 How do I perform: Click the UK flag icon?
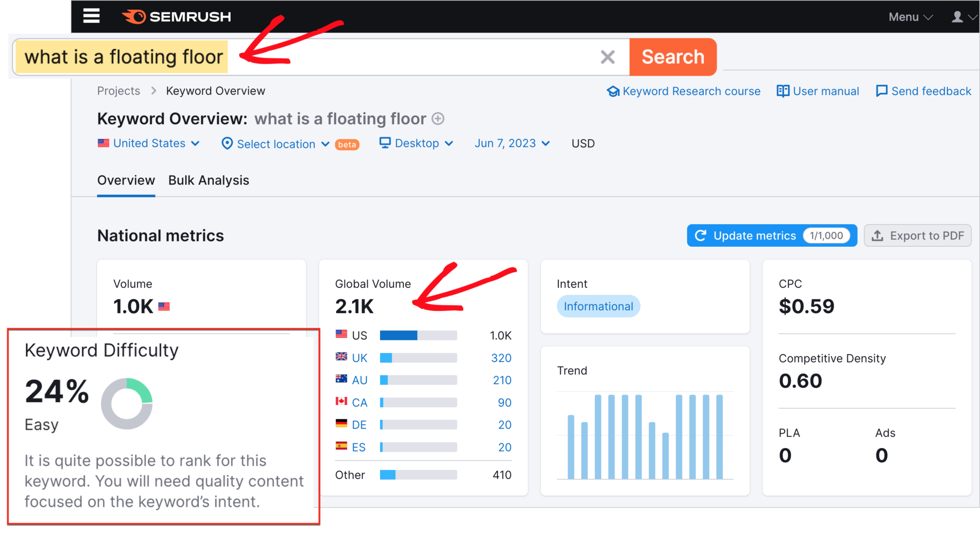pos(341,356)
